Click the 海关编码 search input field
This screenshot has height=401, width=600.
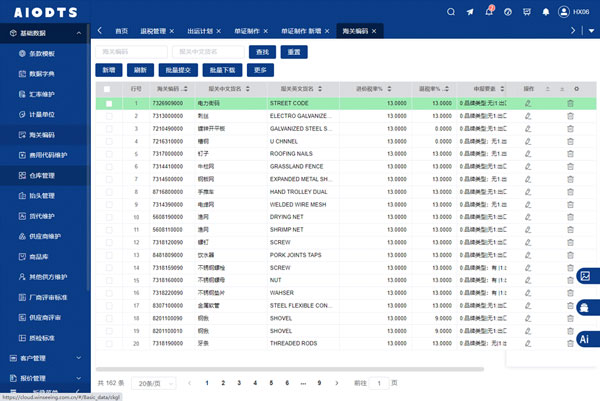[131, 51]
